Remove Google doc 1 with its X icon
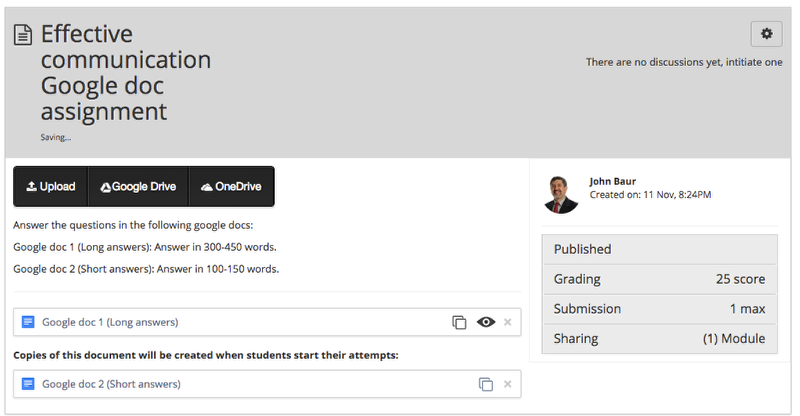Viewport: 800px width, 416px height. (x=508, y=322)
